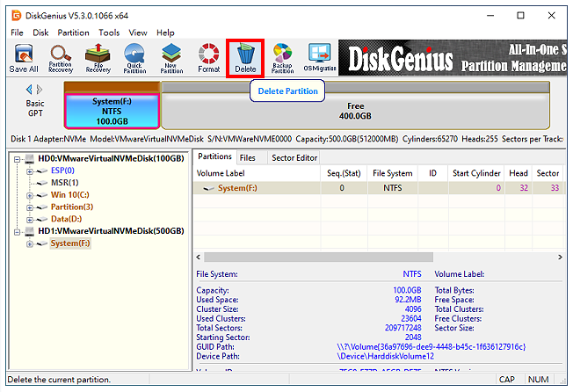Open the Partition menu
The width and height of the screenshot is (573, 392).
pos(73,33)
